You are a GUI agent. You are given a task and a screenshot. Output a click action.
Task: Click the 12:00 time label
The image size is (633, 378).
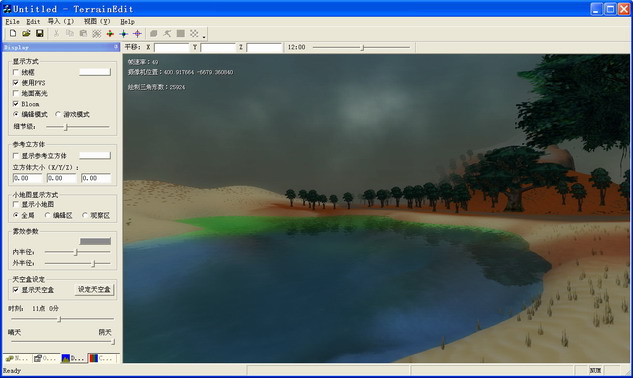coord(296,47)
